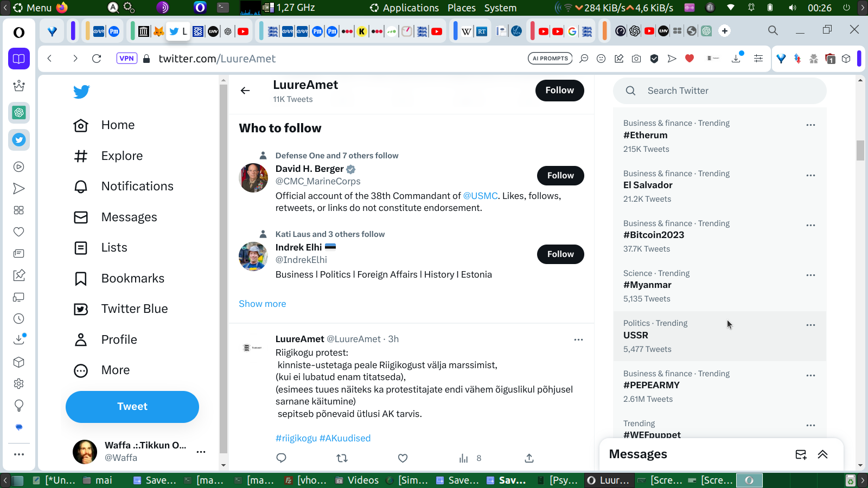Click the Waffa account avatar
This screenshot has height=488, width=868.
point(85,452)
